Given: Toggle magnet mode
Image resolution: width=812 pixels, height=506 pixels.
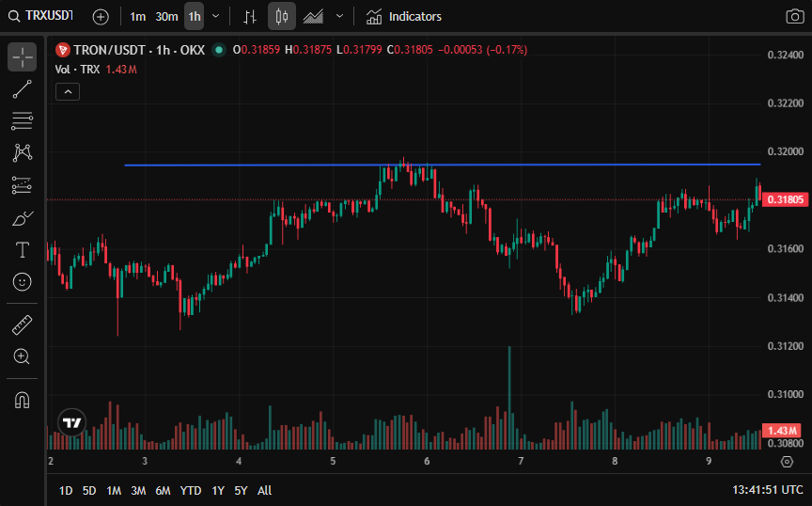Looking at the screenshot, I should [x=22, y=400].
